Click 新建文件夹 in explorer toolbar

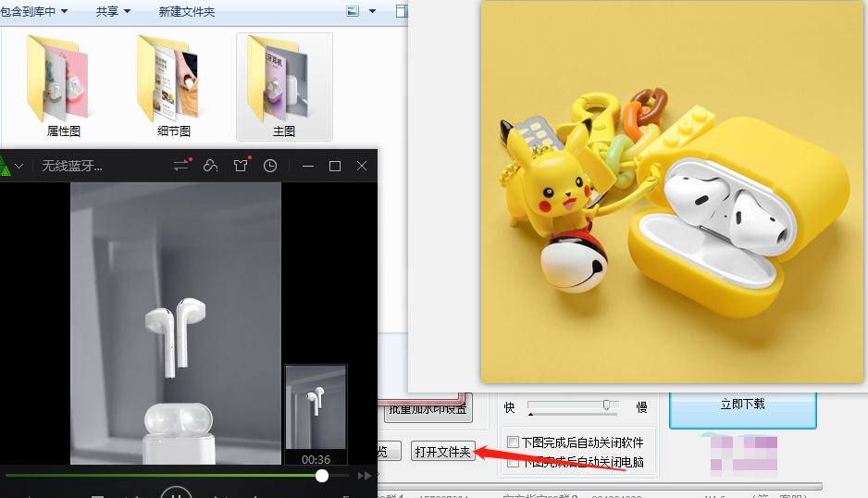pyautogui.click(x=187, y=11)
